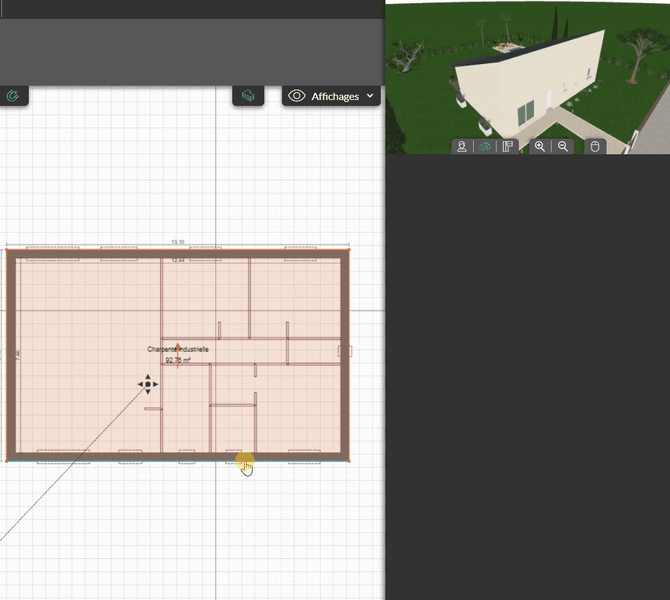The width and height of the screenshot is (670, 600).
Task: Select the 13.10 top dimension label
Action: [x=177, y=242]
